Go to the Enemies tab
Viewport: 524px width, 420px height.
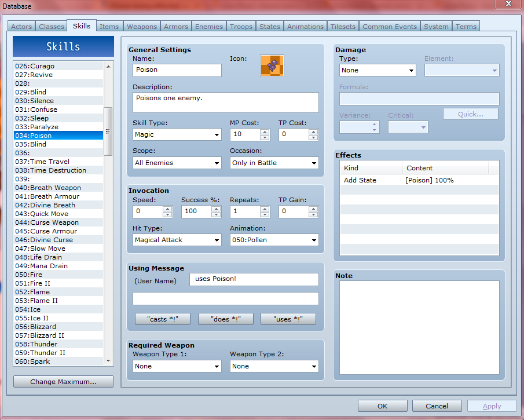208,27
